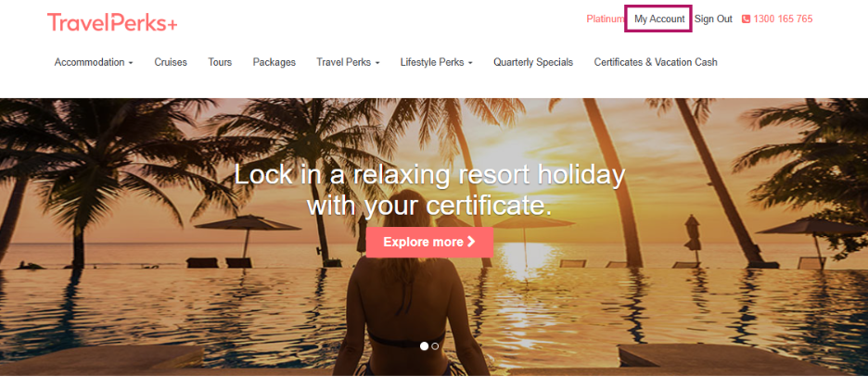The height and width of the screenshot is (389, 868).
Task: Click the phone icon beside 1300 165 765
Action: click(x=746, y=19)
